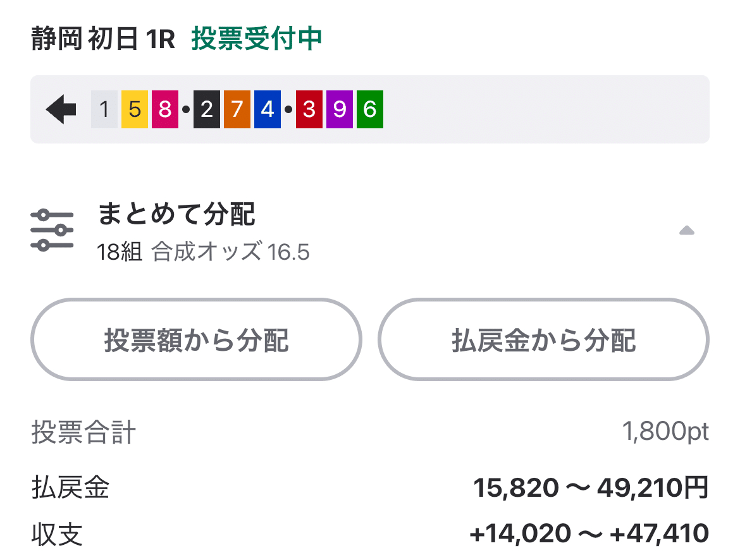Select the pink number 8 badge
The image size is (740, 560).
click(164, 109)
